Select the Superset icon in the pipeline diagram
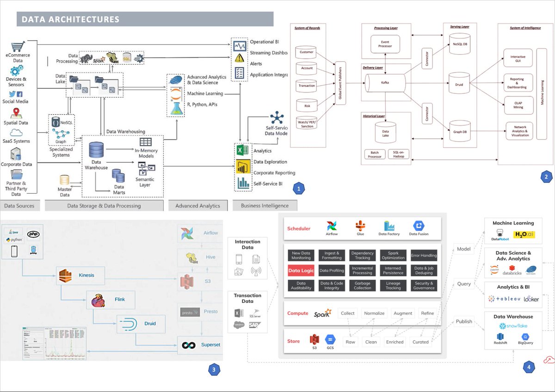The image size is (555, 392). [x=188, y=345]
